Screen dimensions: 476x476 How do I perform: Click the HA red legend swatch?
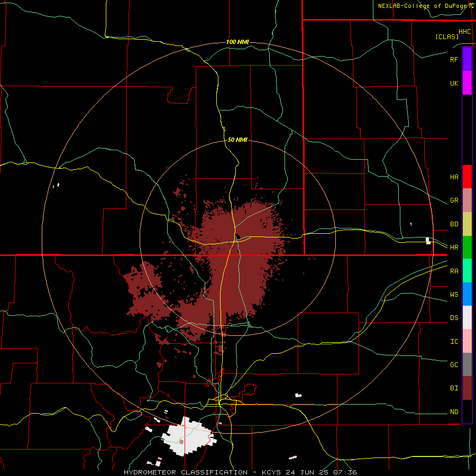tap(467, 177)
